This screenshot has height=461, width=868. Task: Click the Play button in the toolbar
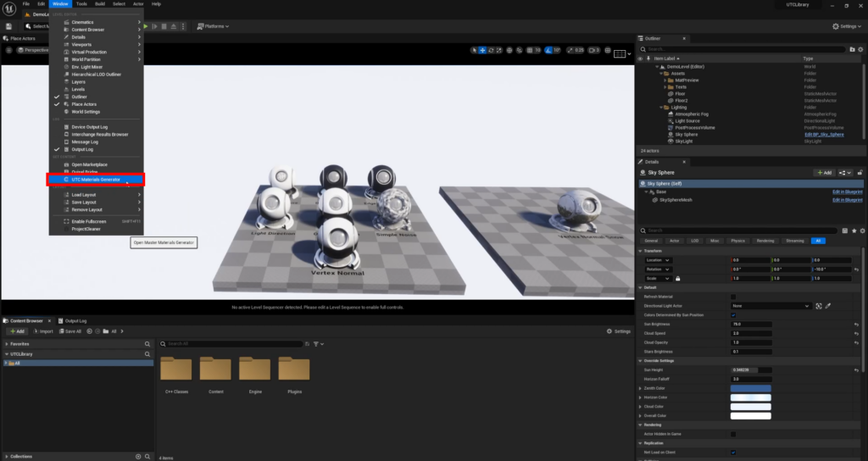146,26
